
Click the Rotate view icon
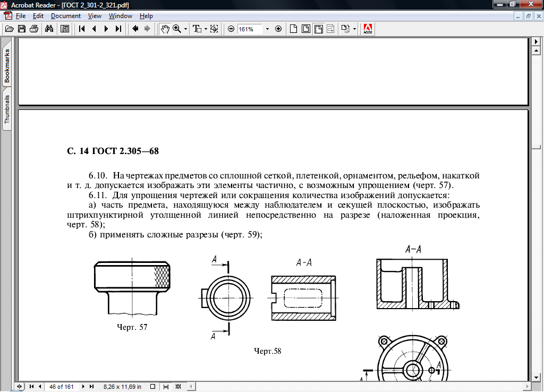point(345,29)
